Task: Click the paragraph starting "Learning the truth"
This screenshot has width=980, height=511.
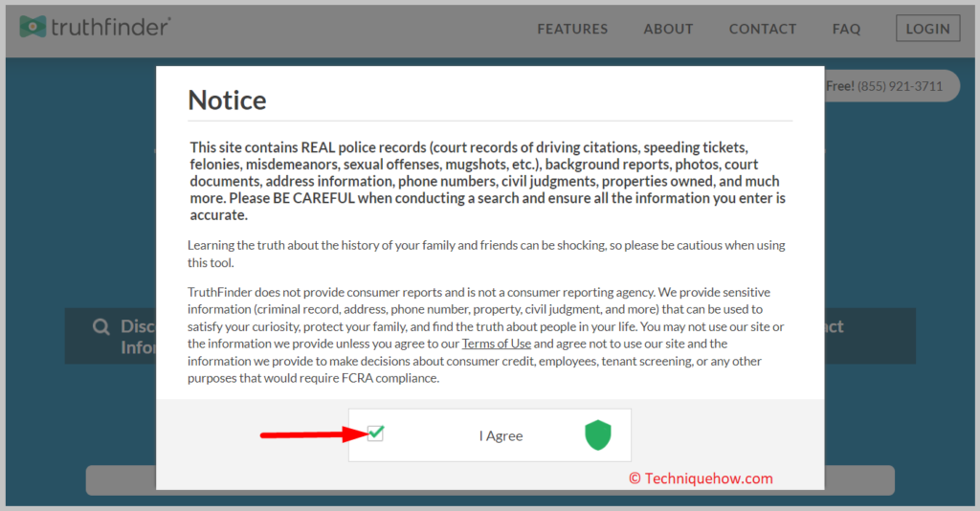Action: click(486, 254)
